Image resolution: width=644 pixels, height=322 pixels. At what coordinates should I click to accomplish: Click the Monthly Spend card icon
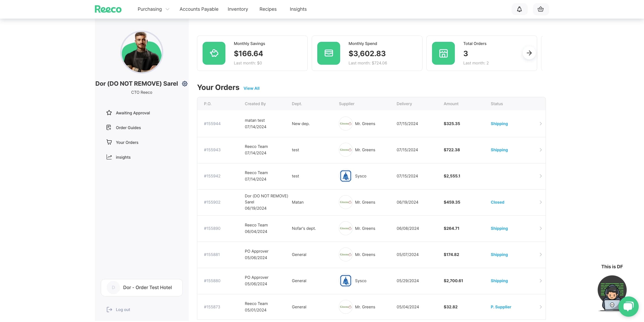(x=328, y=53)
